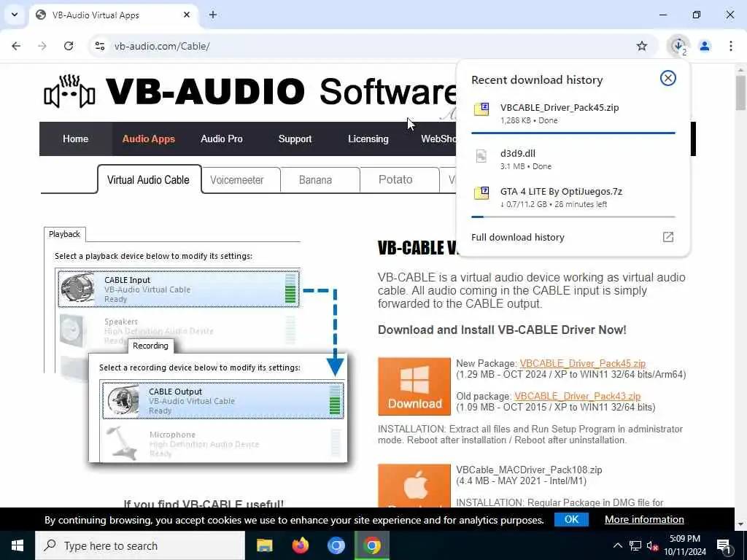Viewport: 747px width, 560px height.
Task: Accept cookies with the OK button
Action: coord(571,519)
